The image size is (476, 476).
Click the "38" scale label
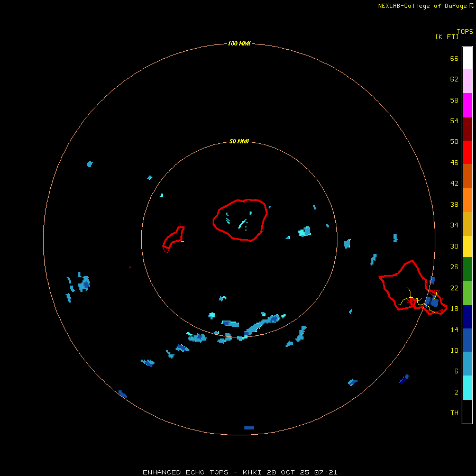tap(454, 204)
